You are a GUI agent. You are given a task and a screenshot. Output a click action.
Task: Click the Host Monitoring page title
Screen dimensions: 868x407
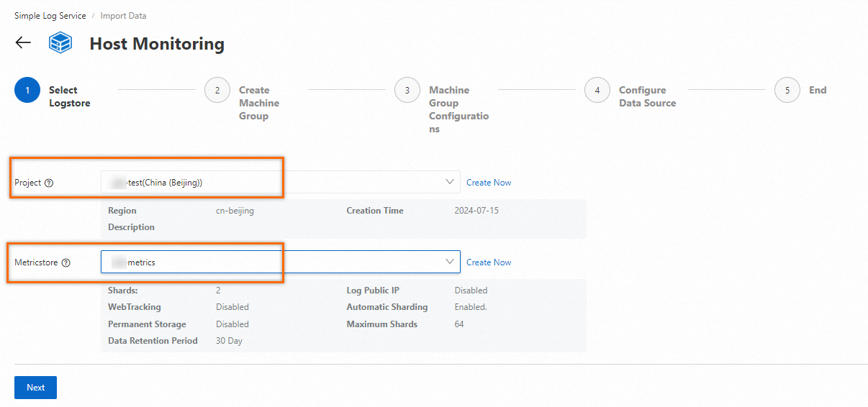pos(157,44)
